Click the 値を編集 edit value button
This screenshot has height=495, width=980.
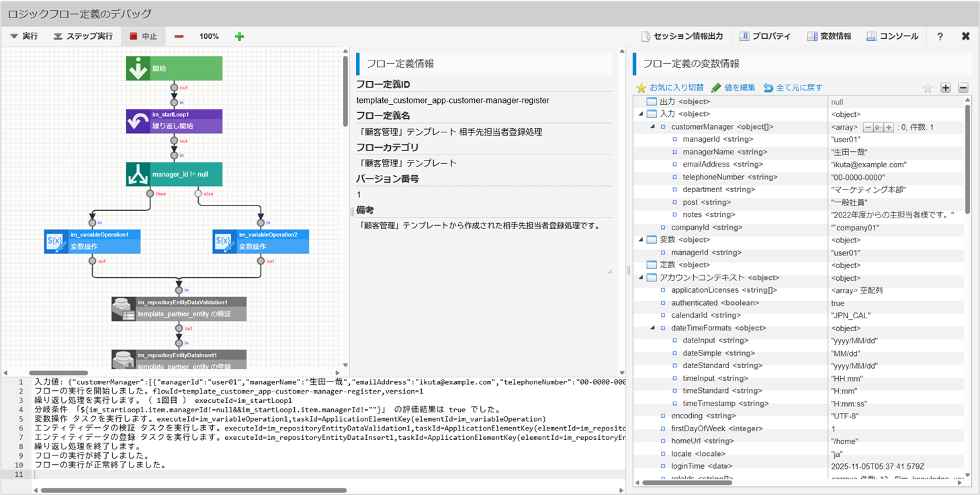coord(733,88)
